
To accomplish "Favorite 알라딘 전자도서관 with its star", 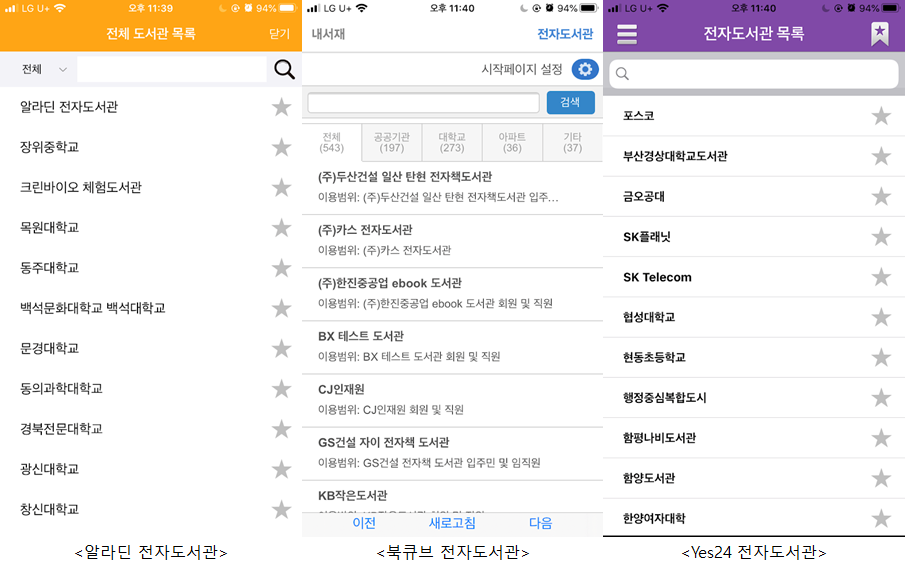I will coord(282,107).
